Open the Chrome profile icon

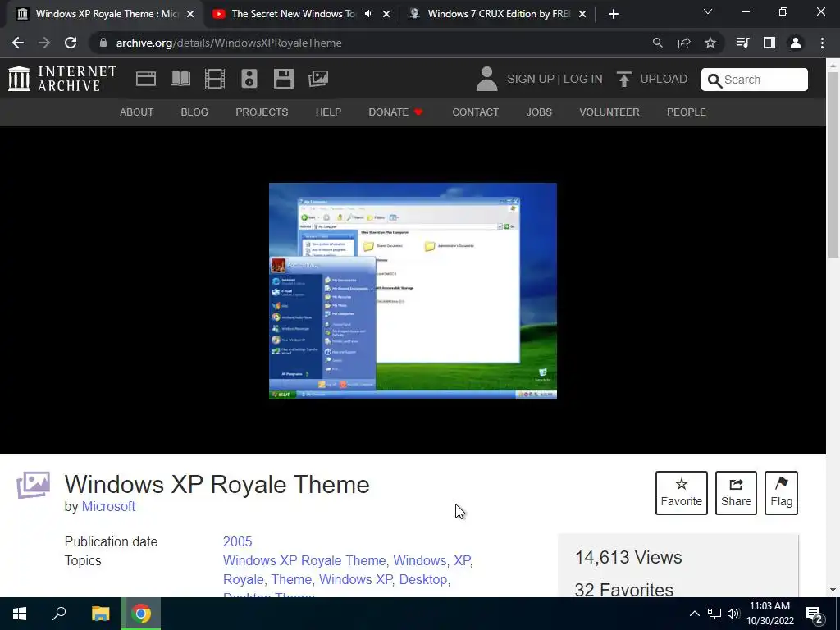point(796,43)
